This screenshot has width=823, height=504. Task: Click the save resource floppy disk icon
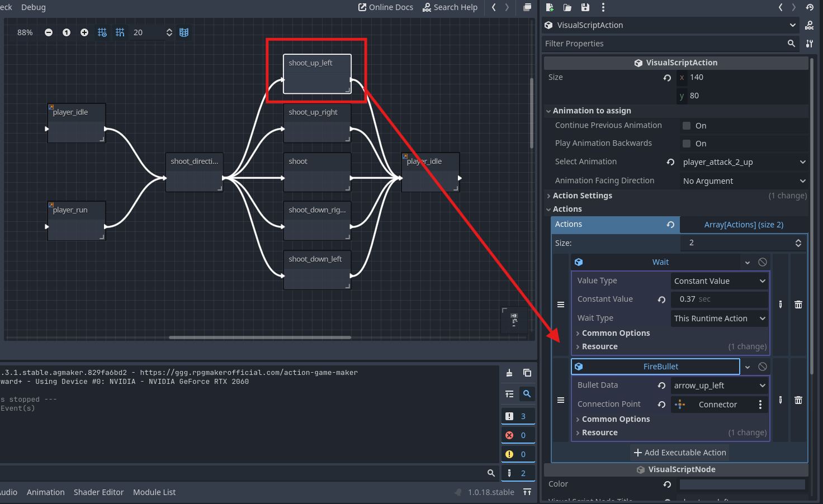(x=585, y=7)
